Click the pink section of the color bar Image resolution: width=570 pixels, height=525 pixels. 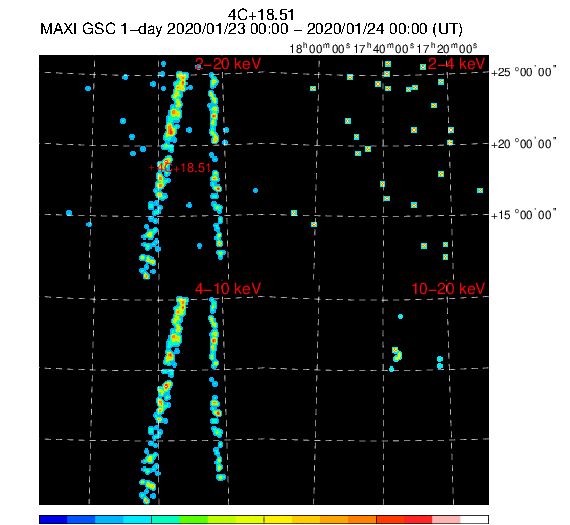pyautogui.click(x=446, y=519)
